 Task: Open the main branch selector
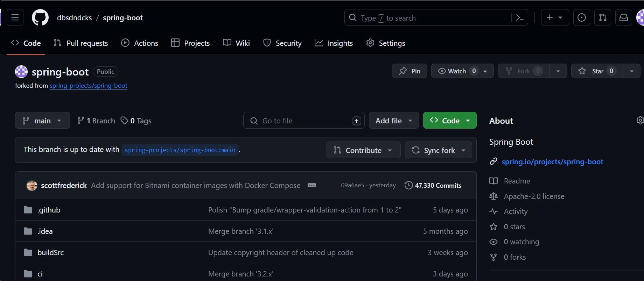pyautogui.click(x=42, y=120)
